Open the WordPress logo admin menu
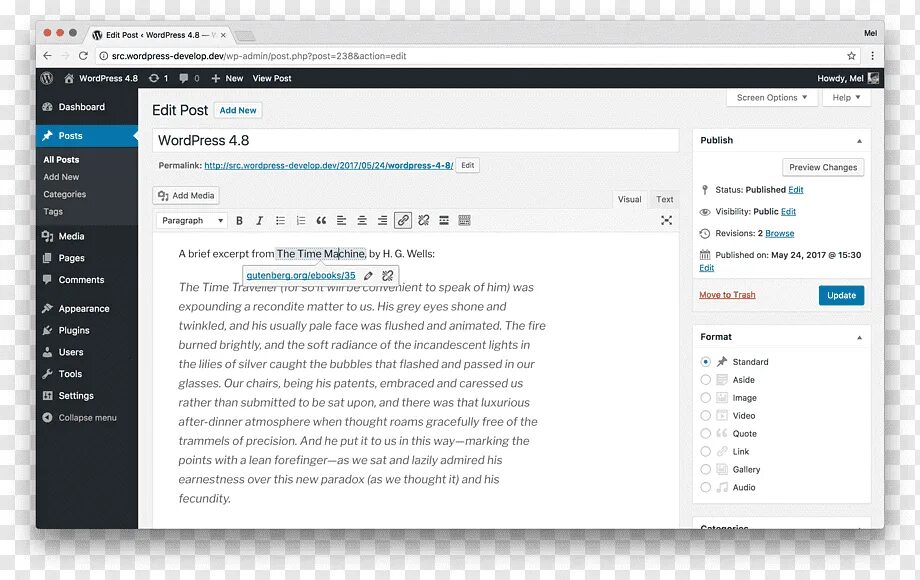920x580 pixels. pos(47,78)
